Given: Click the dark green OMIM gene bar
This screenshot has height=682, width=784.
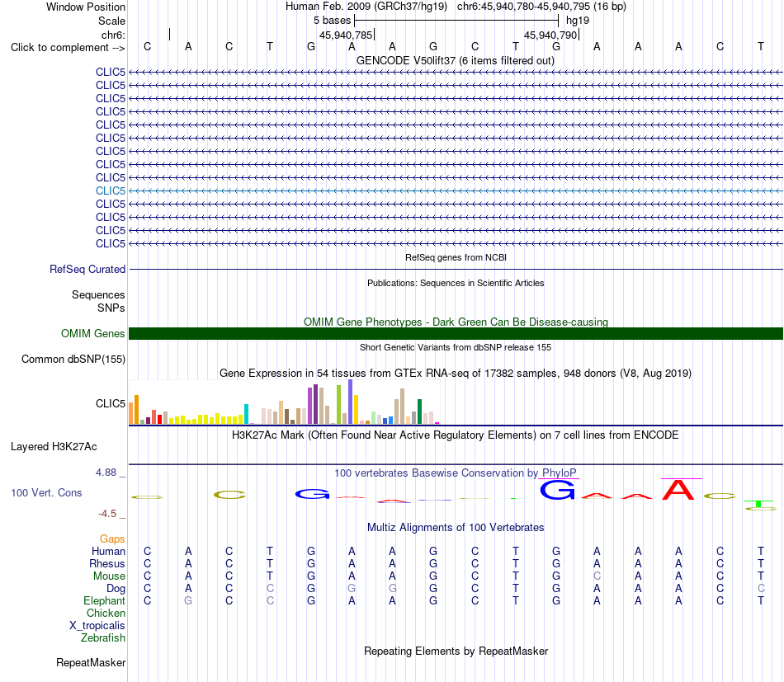Looking at the screenshot, I should click(456, 334).
